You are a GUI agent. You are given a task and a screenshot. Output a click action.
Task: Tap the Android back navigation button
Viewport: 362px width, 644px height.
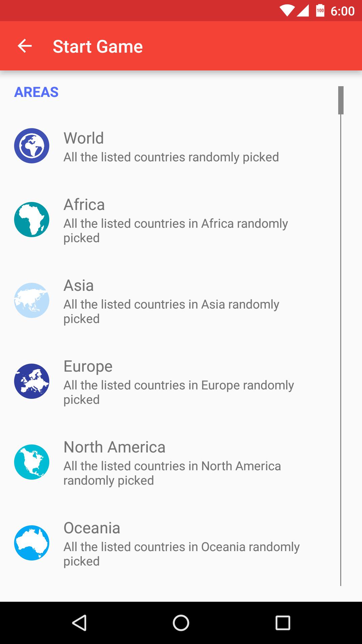click(x=79, y=623)
